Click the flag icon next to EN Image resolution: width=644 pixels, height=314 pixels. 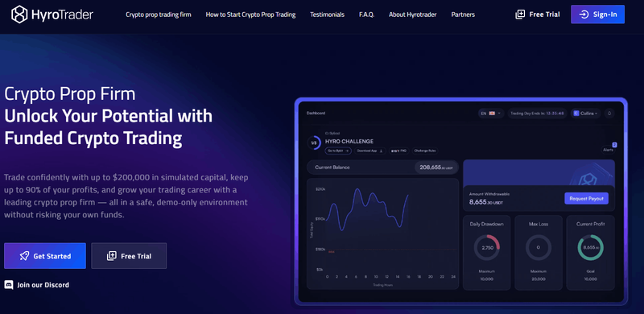[x=492, y=113]
